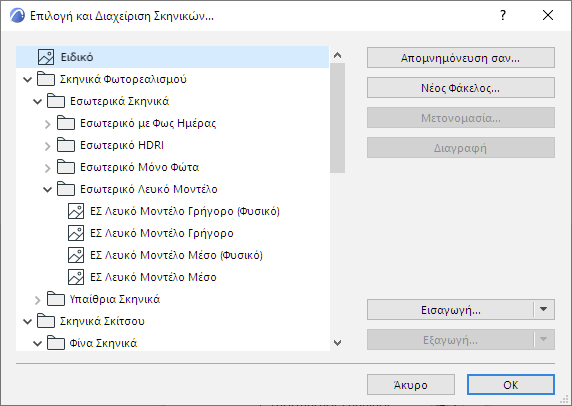This screenshot has width=572, height=406.
Task: Collapse the Φίνα Σκηνικά folder
Action: click(38, 343)
